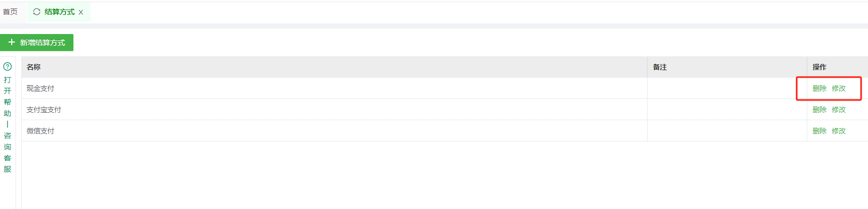
Task: Select the 现金支付 name cell
Action: pos(334,88)
